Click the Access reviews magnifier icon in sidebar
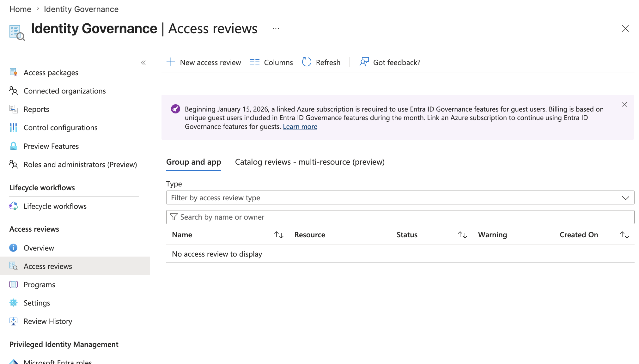 click(x=13, y=266)
